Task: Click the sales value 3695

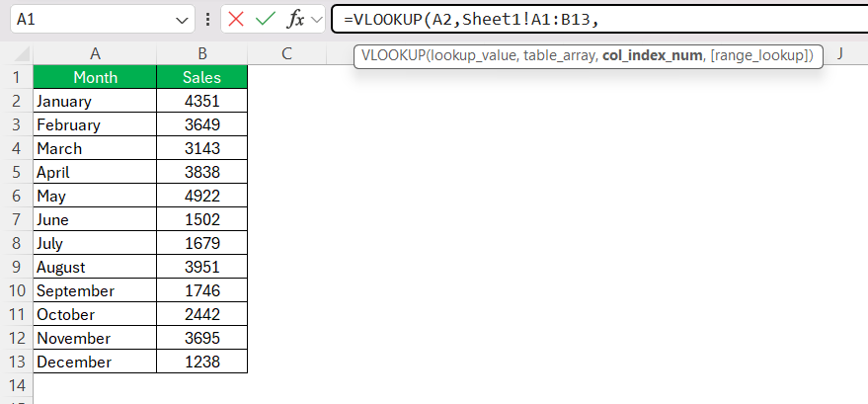Action: [x=202, y=338]
